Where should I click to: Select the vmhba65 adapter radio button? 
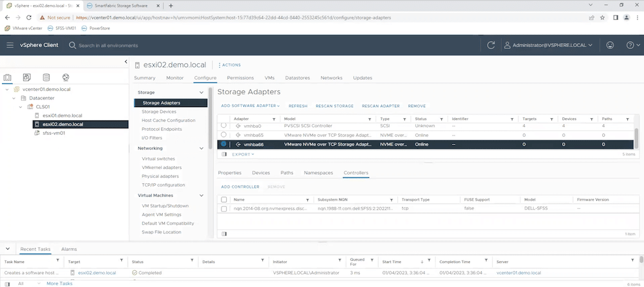pyautogui.click(x=223, y=135)
